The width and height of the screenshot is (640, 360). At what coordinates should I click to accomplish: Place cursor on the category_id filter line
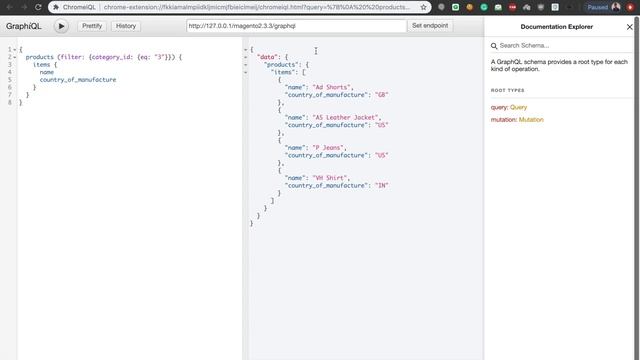[104, 57]
